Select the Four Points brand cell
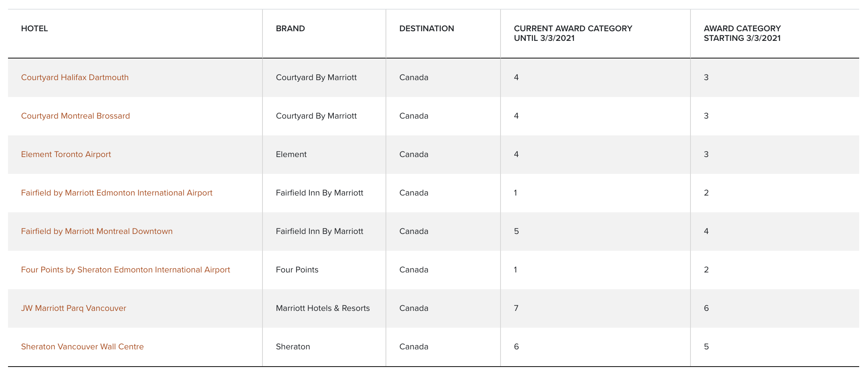 (297, 270)
